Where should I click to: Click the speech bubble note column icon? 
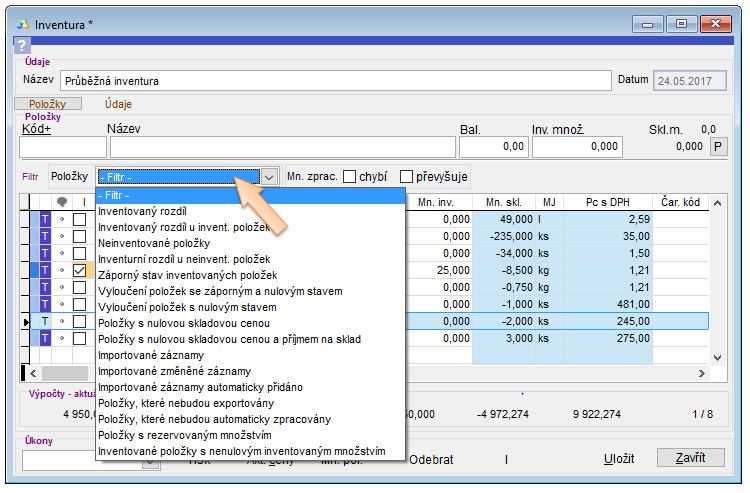click(x=61, y=203)
